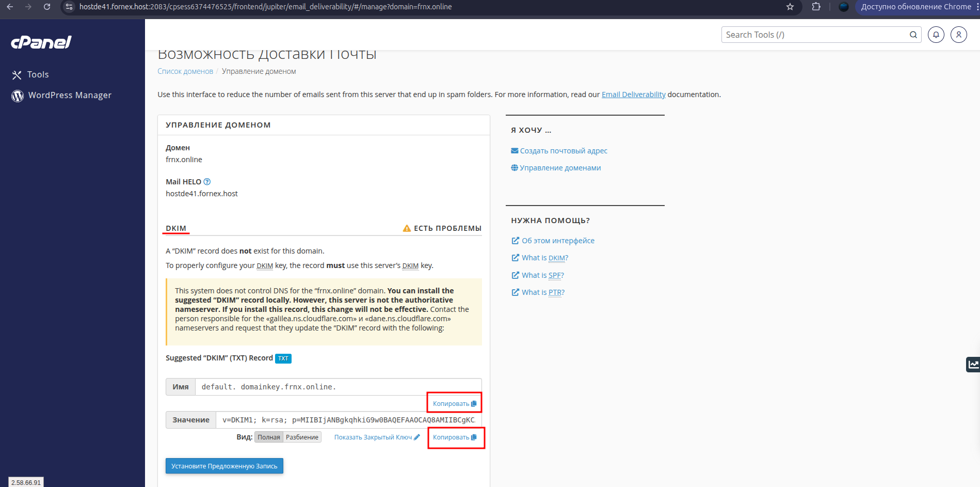This screenshot has width=980, height=487.
Task: Click the search magnifier icon
Action: (x=913, y=35)
